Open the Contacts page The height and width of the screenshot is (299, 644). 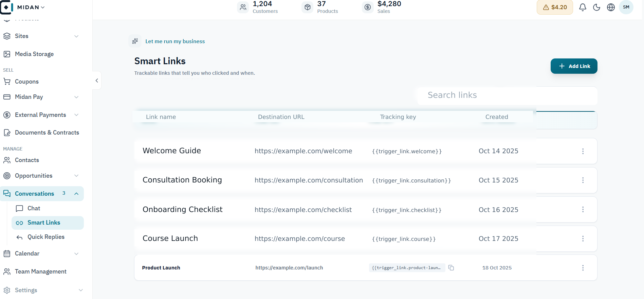(27, 160)
